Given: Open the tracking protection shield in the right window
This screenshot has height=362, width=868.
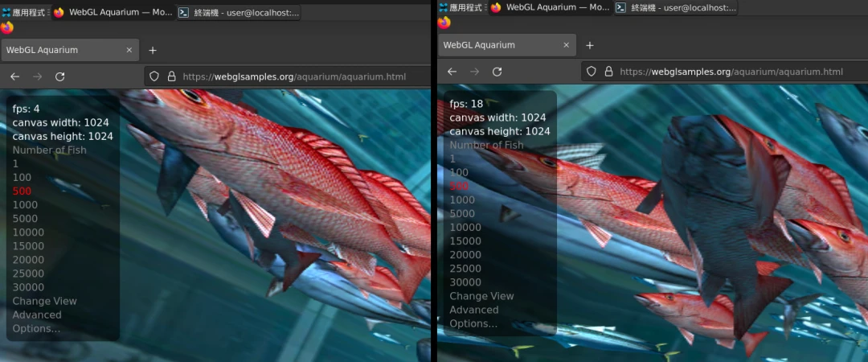Looking at the screenshot, I should [591, 72].
